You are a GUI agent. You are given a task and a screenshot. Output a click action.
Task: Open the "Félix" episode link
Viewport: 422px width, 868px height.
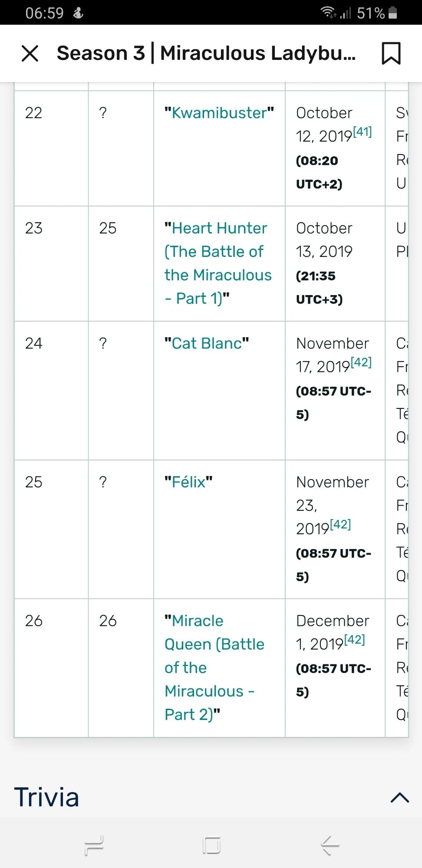pos(188,482)
